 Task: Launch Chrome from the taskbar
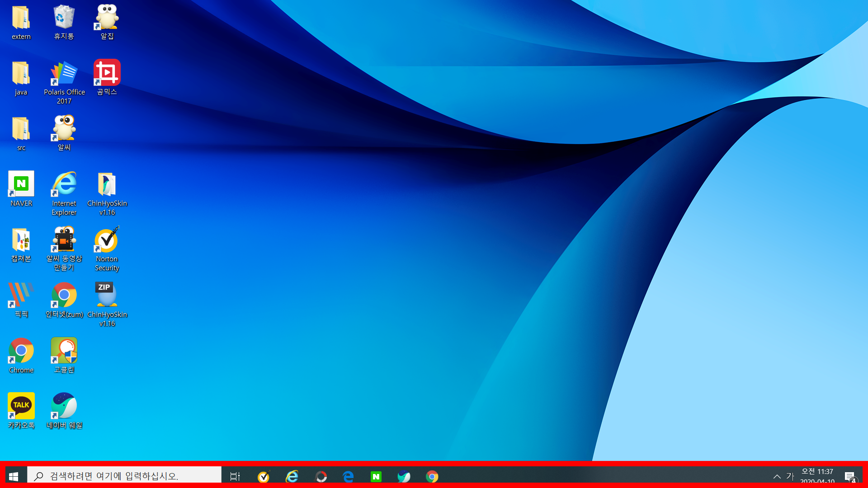tap(432, 476)
